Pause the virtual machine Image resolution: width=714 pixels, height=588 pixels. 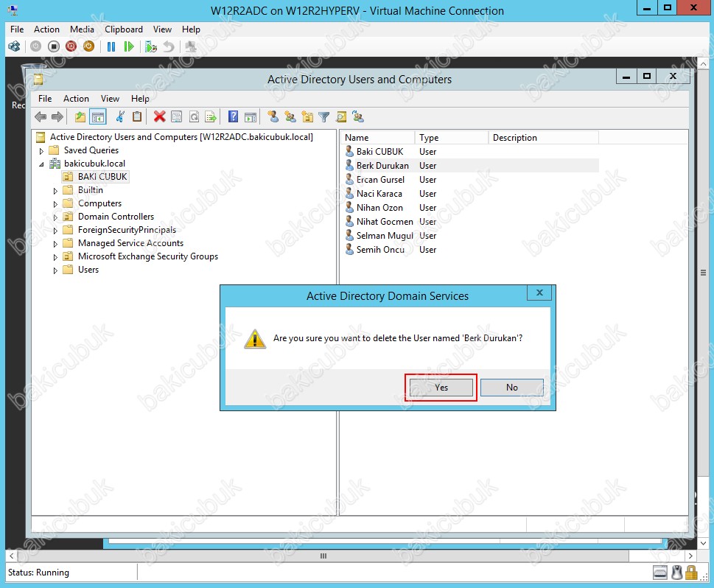pyautogui.click(x=111, y=46)
